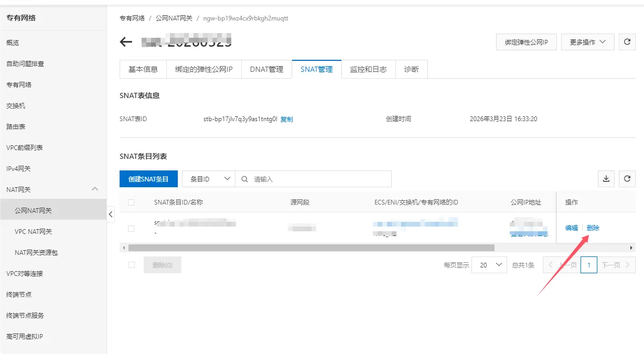Change page size in the 每页显示 selector

coord(489,265)
